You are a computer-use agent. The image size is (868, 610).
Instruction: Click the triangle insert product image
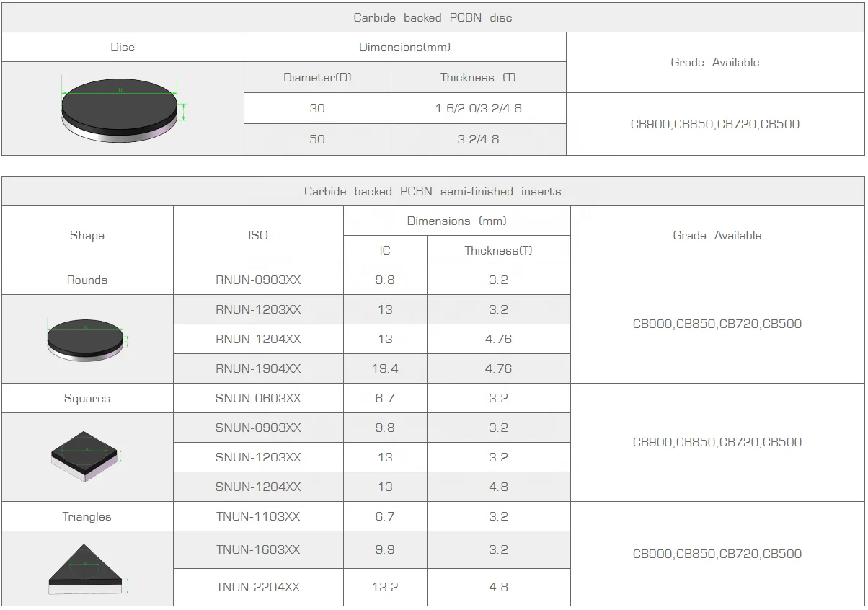click(x=87, y=568)
